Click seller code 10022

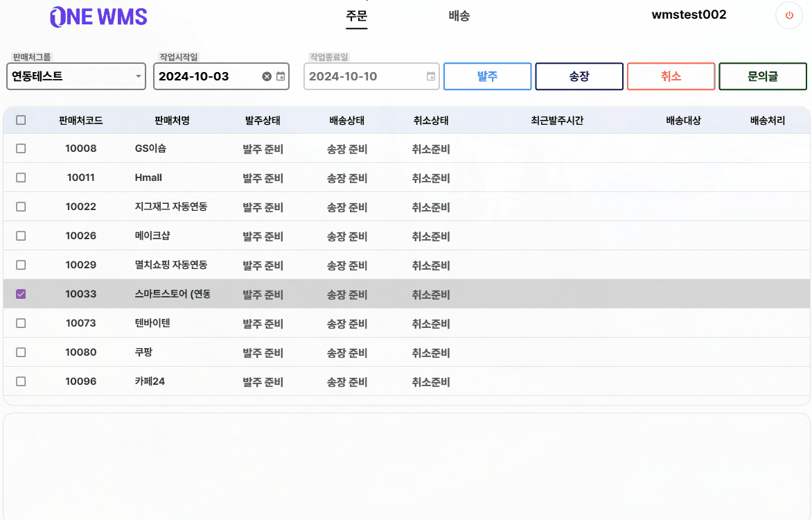[81, 207]
